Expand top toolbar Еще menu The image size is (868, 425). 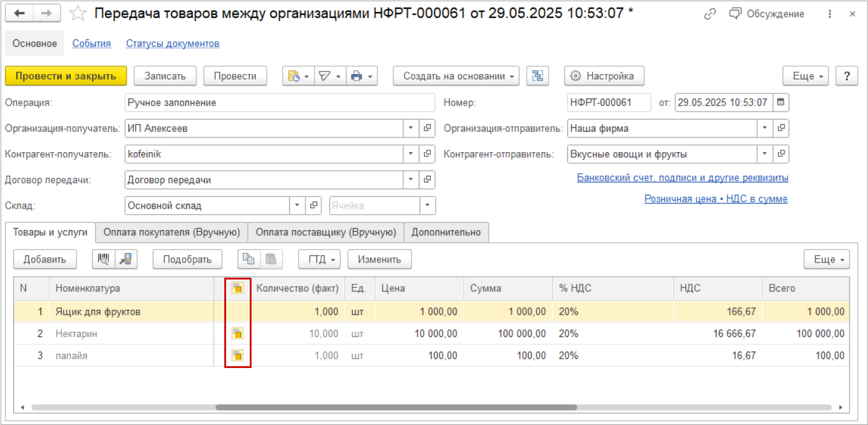806,76
